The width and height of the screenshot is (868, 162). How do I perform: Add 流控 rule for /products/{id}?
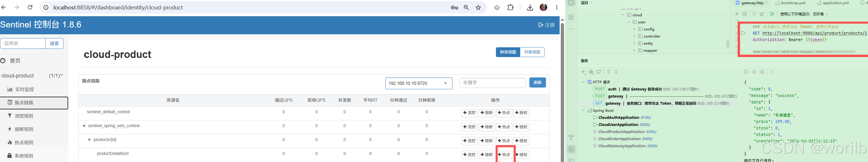tap(469, 141)
